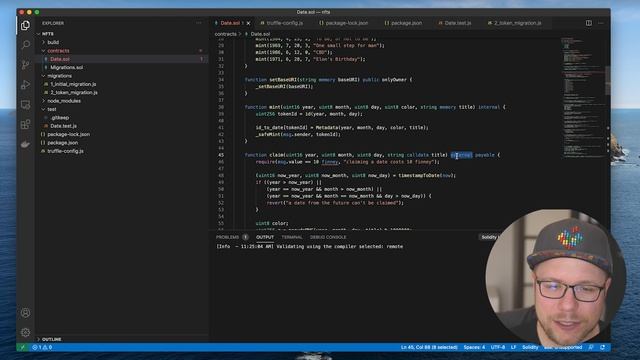Image resolution: width=640 pixels, height=360 pixels.
Task: Open the Remote Explorer view
Action: point(25,104)
